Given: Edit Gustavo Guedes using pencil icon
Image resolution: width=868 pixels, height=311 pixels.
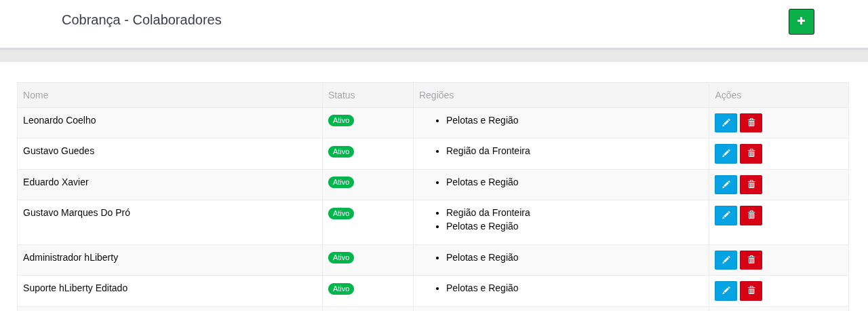Looking at the screenshot, I should pos(726,153).
